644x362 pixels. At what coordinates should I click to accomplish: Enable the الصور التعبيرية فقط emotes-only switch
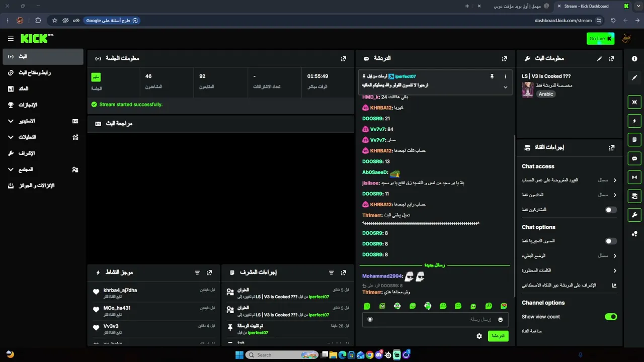[x=611, y=241]
